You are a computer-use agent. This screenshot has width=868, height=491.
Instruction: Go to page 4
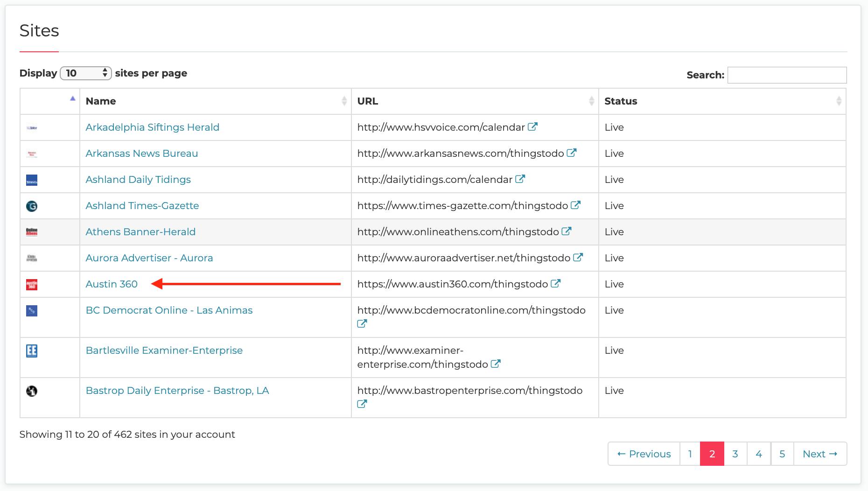759,454
